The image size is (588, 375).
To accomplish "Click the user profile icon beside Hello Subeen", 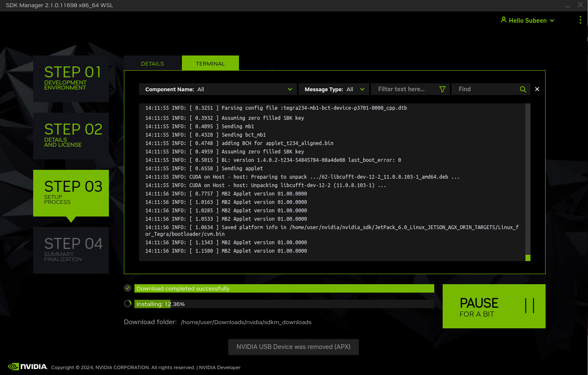I will (504, 20).
